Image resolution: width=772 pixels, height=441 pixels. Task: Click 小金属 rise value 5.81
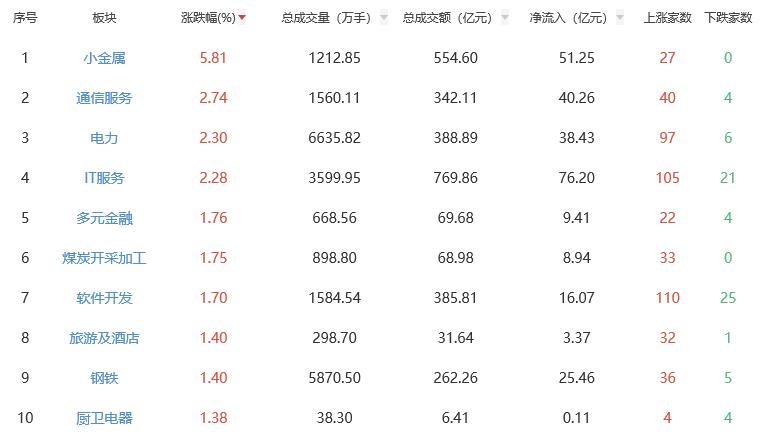pos(214,58)
